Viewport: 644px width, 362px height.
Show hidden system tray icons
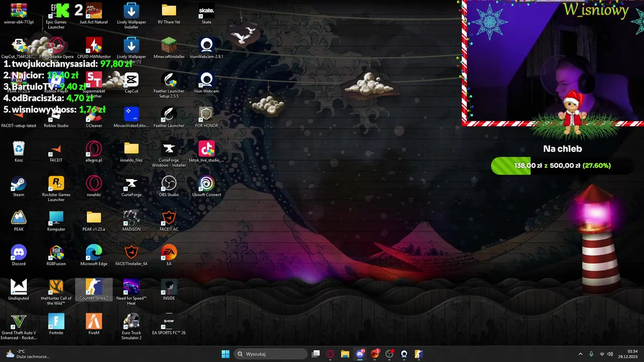click(580, 354)
